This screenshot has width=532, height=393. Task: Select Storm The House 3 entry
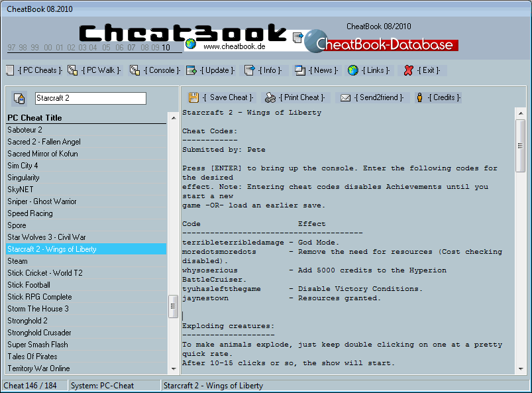87,309
